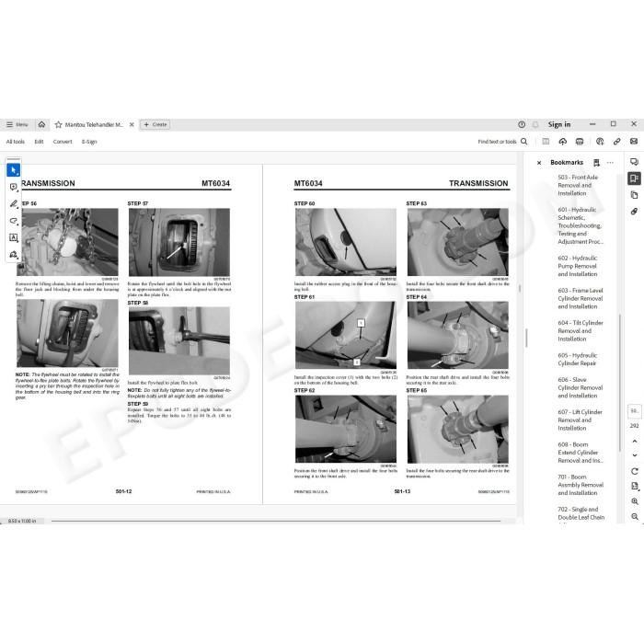Toggle the bookmarks panel icon

(x=634, y=178)
